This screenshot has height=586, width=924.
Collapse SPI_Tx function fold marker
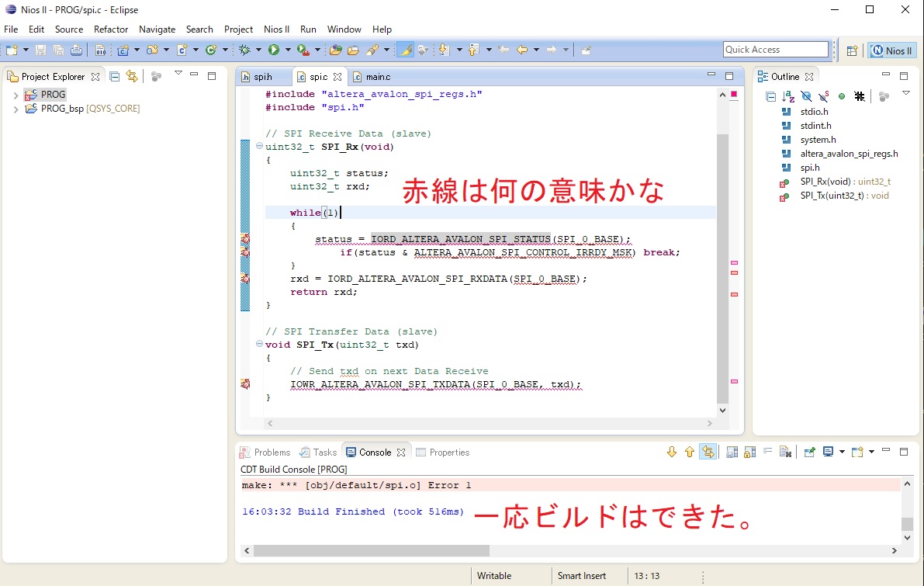click(x=259, y=344)
